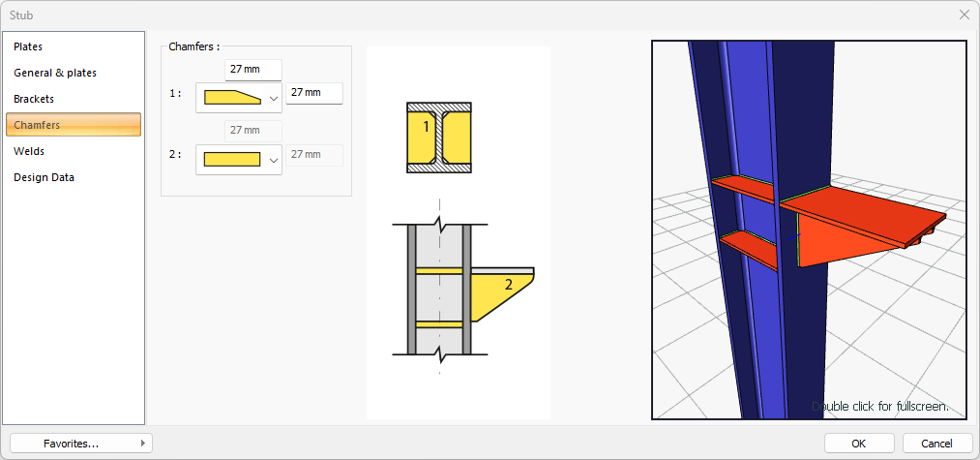Click chamfer 2 top disabled 27 mm field
This screenshot has width=980, height=460.
click(253, 131)
